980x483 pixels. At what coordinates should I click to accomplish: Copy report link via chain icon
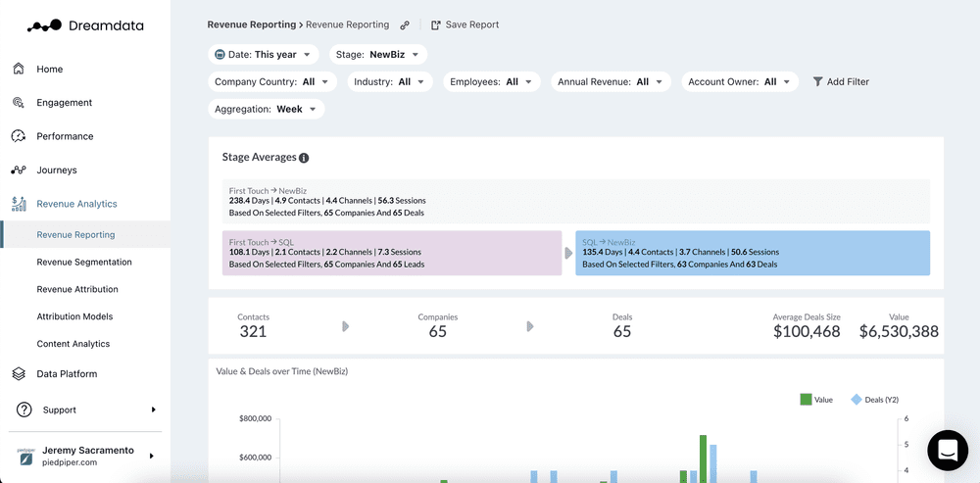(x=405, y=25)
